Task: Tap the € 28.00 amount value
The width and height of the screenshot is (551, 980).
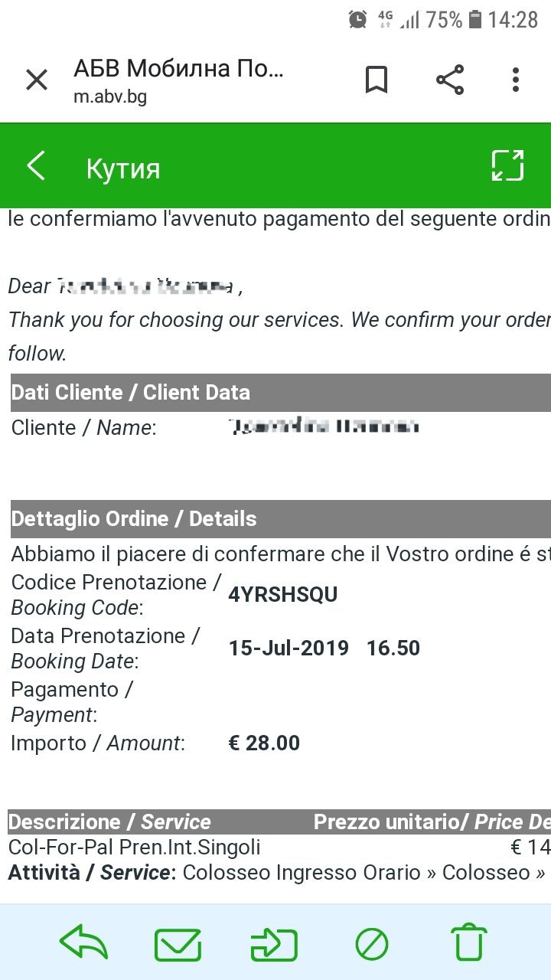Action: click(264, 743)
